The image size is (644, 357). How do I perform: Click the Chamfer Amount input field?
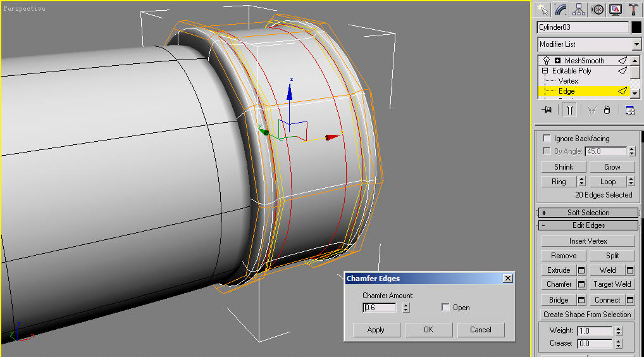click(380, 308)
